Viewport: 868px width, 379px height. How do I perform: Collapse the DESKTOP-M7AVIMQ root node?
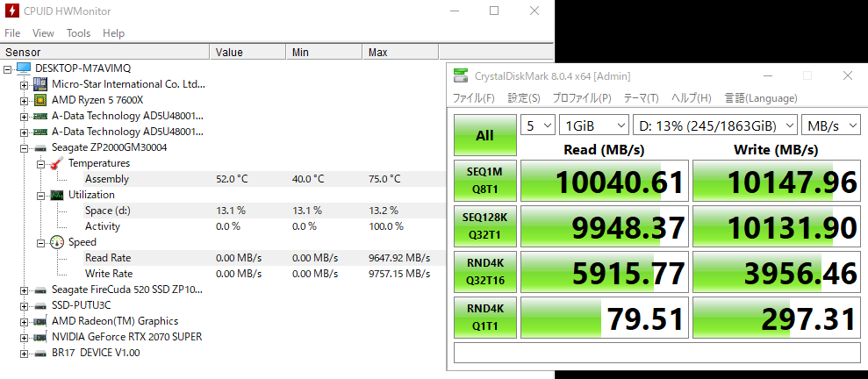[x=7, y=68]
